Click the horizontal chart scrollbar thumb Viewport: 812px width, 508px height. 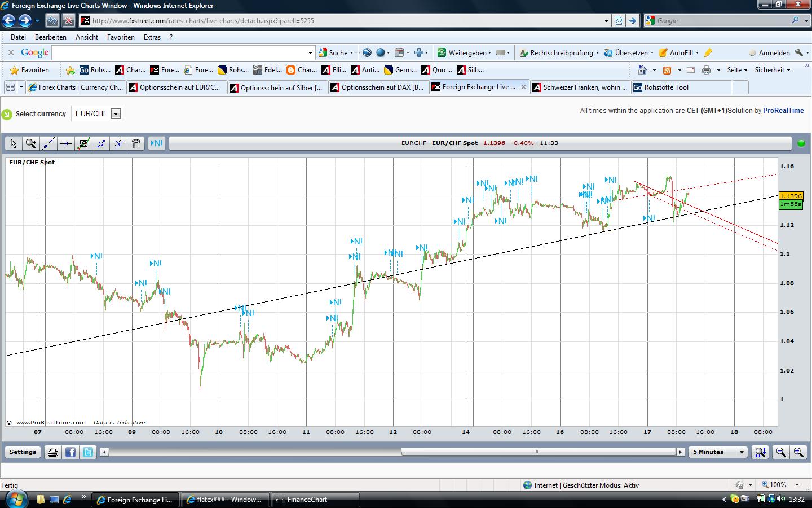pos(539,452)
